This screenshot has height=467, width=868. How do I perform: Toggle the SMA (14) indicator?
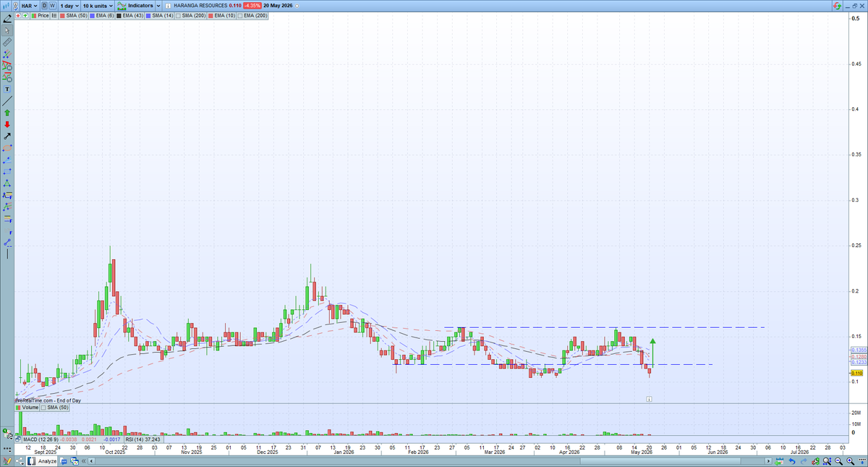159,15
